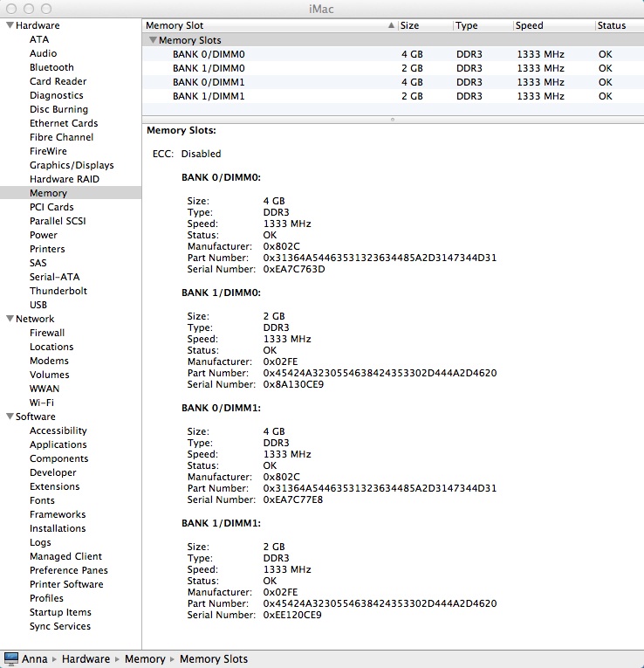Click Memory Slots in the path bar
The width and height of the screenshot is (644, 668).
coord(213,658)
